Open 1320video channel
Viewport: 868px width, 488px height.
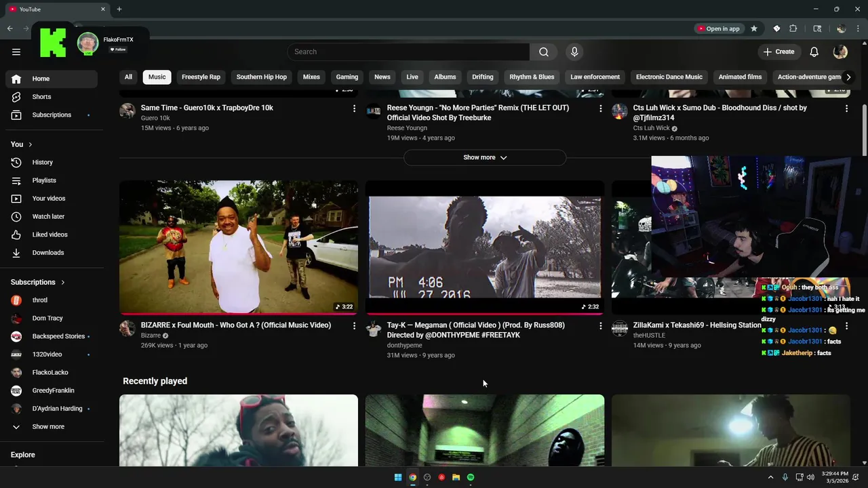pyautogui.click(x=52, y=354)
